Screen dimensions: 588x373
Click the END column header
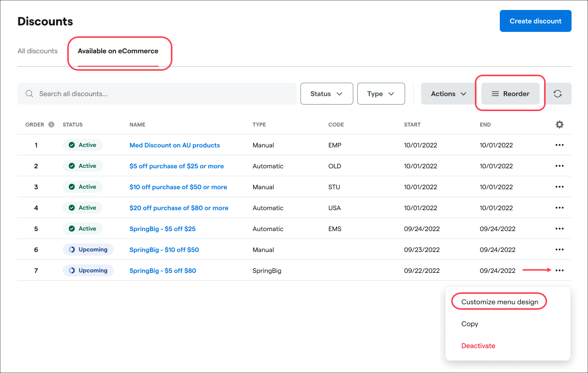[485, 124]
